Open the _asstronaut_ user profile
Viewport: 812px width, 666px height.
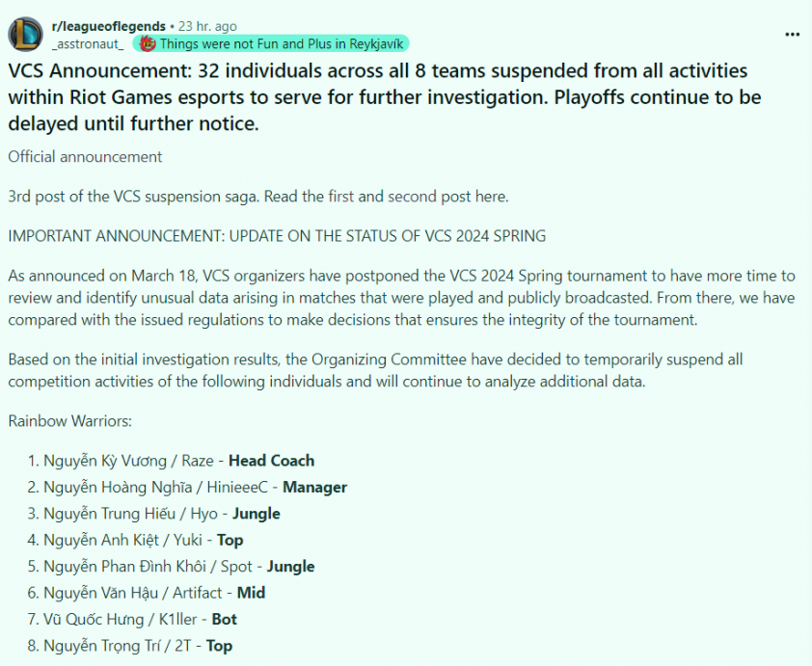click(x=88, y=44)
